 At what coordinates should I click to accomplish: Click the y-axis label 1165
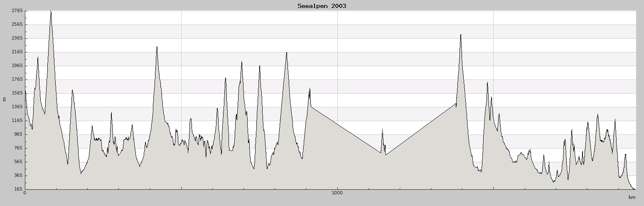[x=17, y=121]
